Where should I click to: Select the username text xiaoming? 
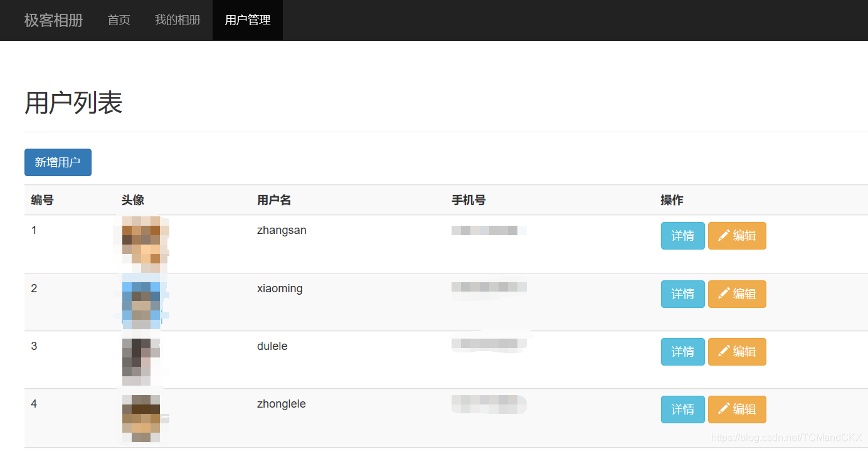click(280, 288)
